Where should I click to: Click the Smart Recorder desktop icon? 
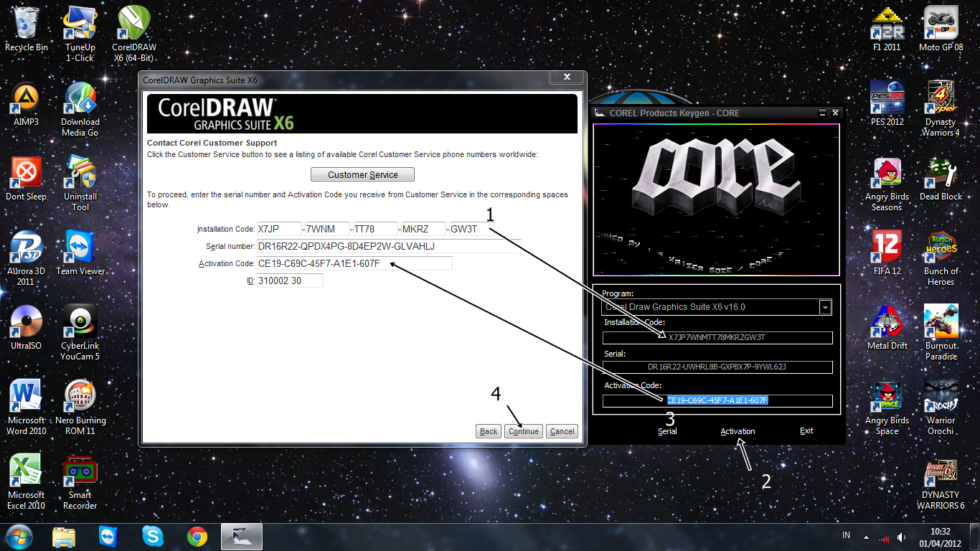point(80,481)
